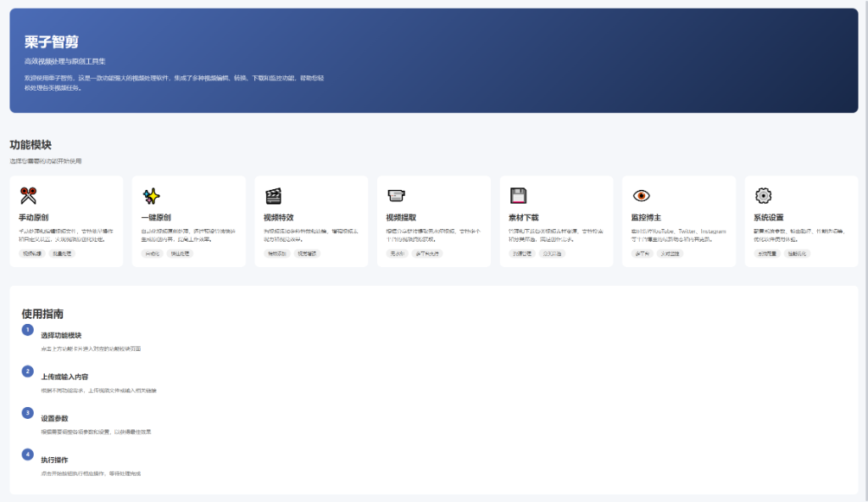
Task: Click the step 1 circle in 使用指南
Action: point(28,330)
